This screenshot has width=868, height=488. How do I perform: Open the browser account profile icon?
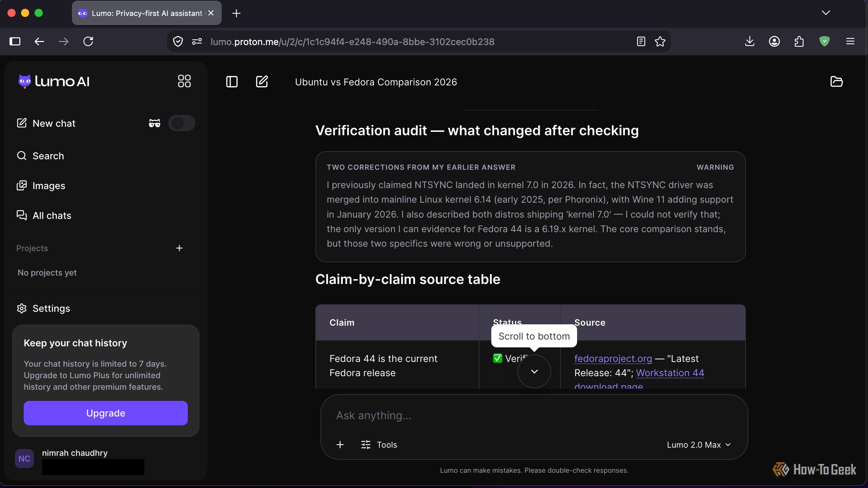point(774,42)
